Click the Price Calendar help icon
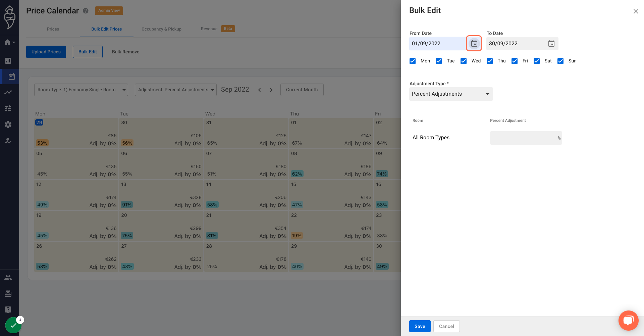The width and height of the screenshot is (644, 336). pos(86,11)
